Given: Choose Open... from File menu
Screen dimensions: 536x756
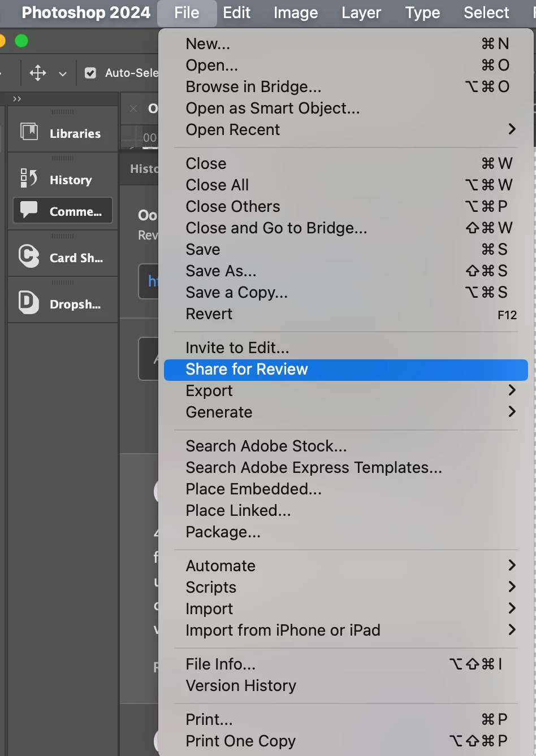Looking at the screenshot, I should [x=345, y=65].
